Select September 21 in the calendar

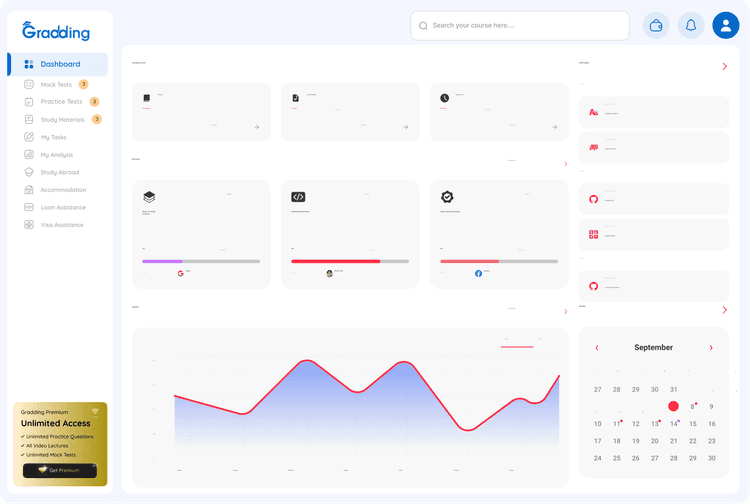tap(673, 441)
